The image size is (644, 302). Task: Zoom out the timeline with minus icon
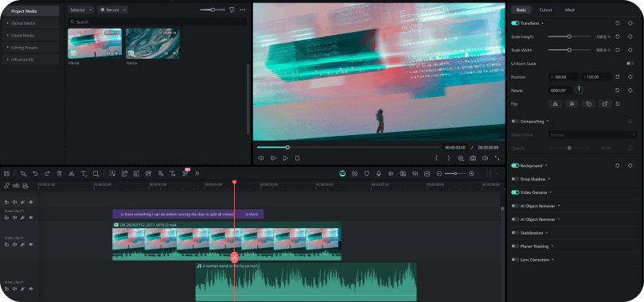(439, 174)
